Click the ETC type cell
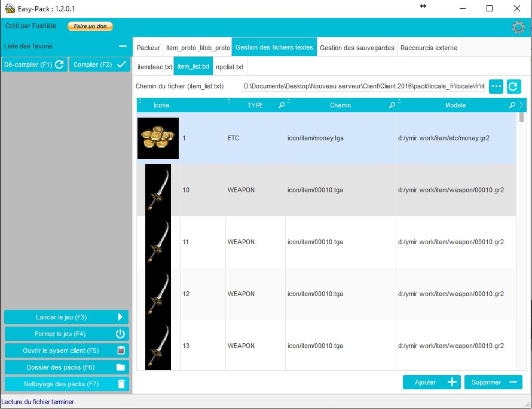The height and width of the screenshot is (409, 532). [255, 139]
